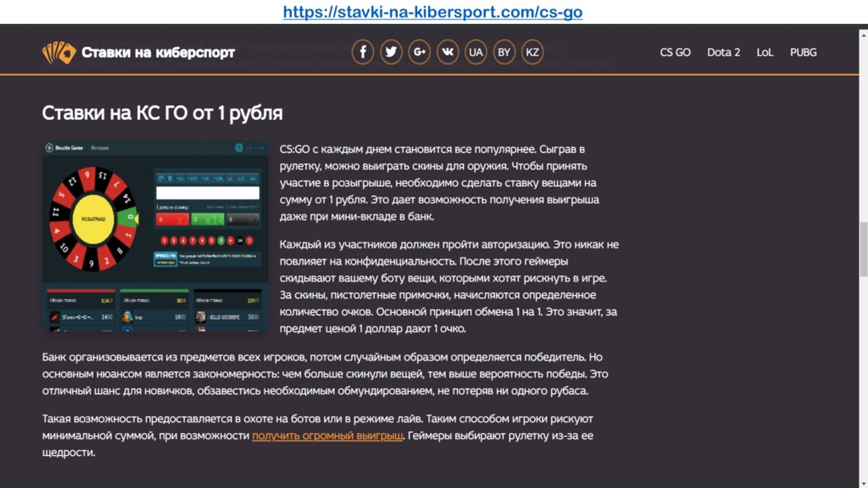Click the paragraph starting 'Каждый из участников'

(449, 286)
